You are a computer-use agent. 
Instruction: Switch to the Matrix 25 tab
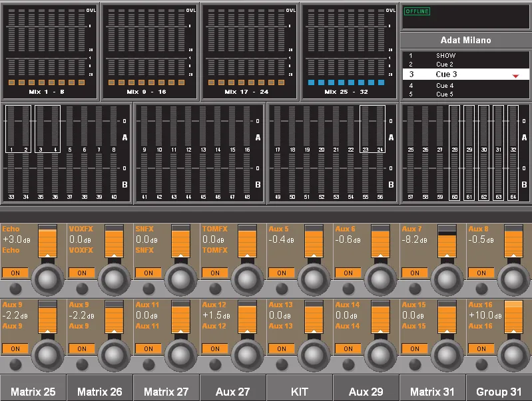[33, 388]
